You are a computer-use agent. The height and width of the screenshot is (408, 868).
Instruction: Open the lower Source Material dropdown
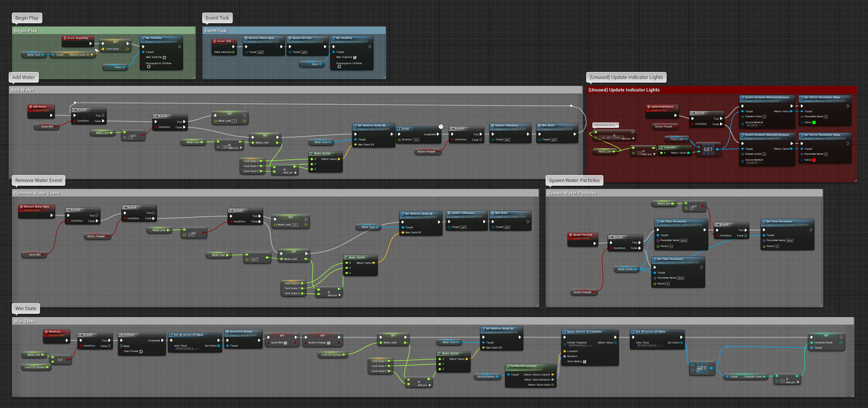coord(752,162)
